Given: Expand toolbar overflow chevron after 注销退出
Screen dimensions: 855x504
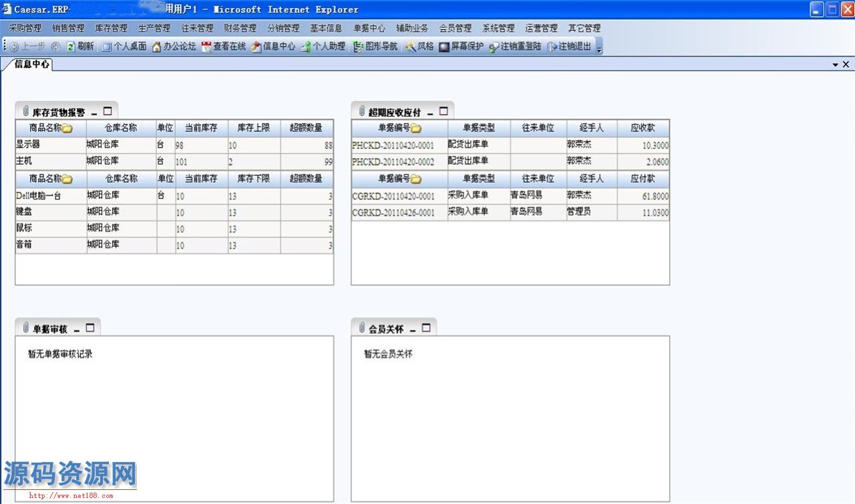Looking at the screenshot, I should pos(599,48).
